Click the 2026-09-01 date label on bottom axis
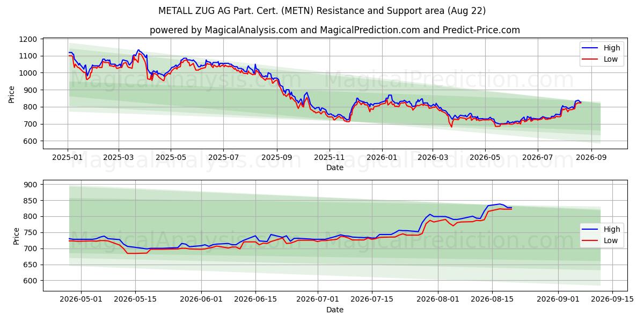 click(x=557, y=301)
